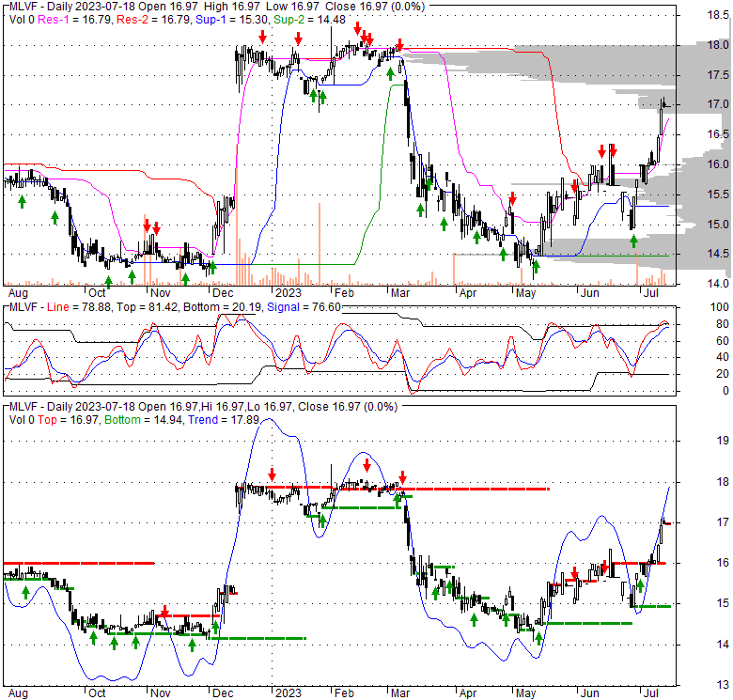This screenshot has height=700, width=733.
Task: Select the Sup-2 = 14.48 legend label
Action: (x=309, y=20)
